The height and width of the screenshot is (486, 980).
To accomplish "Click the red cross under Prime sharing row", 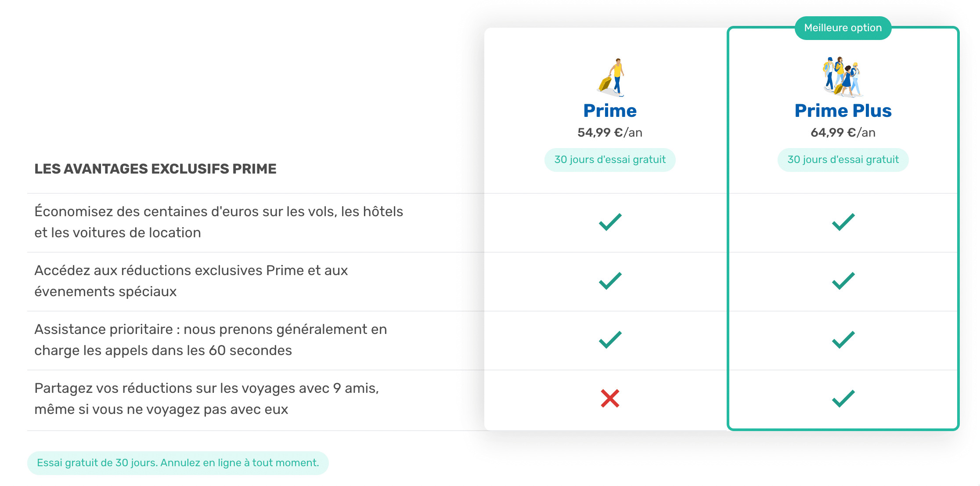I will point(610,399).
